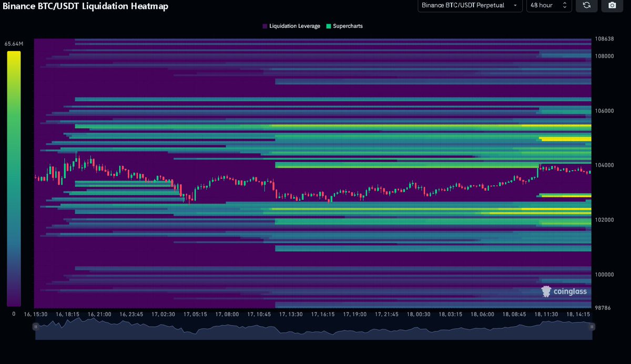Click the 104000 price axis label
Image resolution: width=631 pixels, height=364 pixels.
pos(605,165)
